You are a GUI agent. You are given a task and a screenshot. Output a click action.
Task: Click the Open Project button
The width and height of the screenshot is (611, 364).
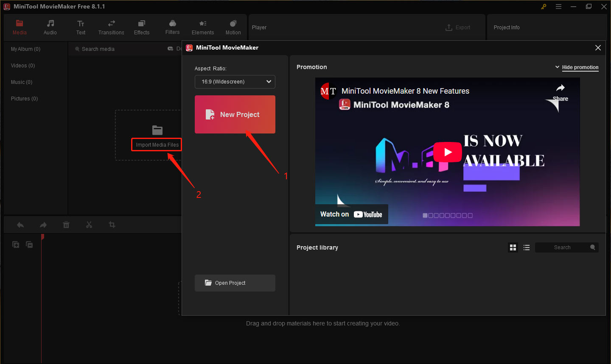pos(235,283)
